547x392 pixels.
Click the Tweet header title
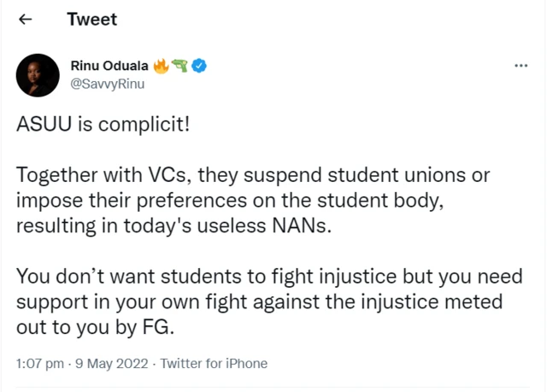pos(92,20)
